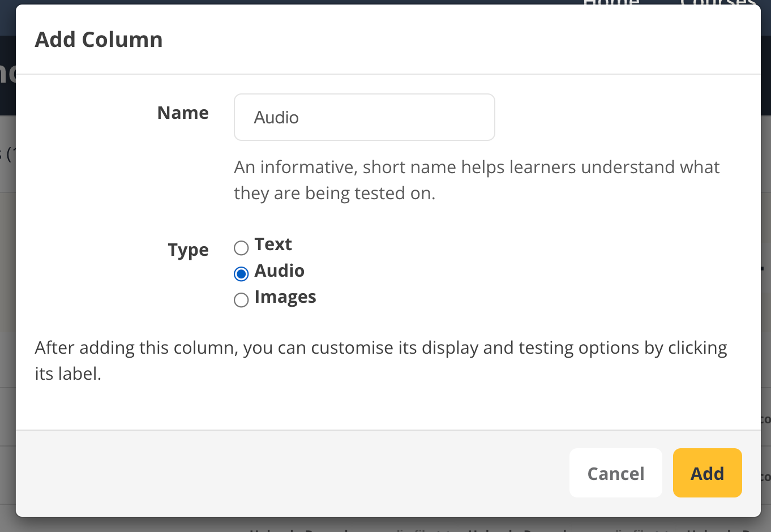
Task: Open the Courses navigation item
Action: 718,3
